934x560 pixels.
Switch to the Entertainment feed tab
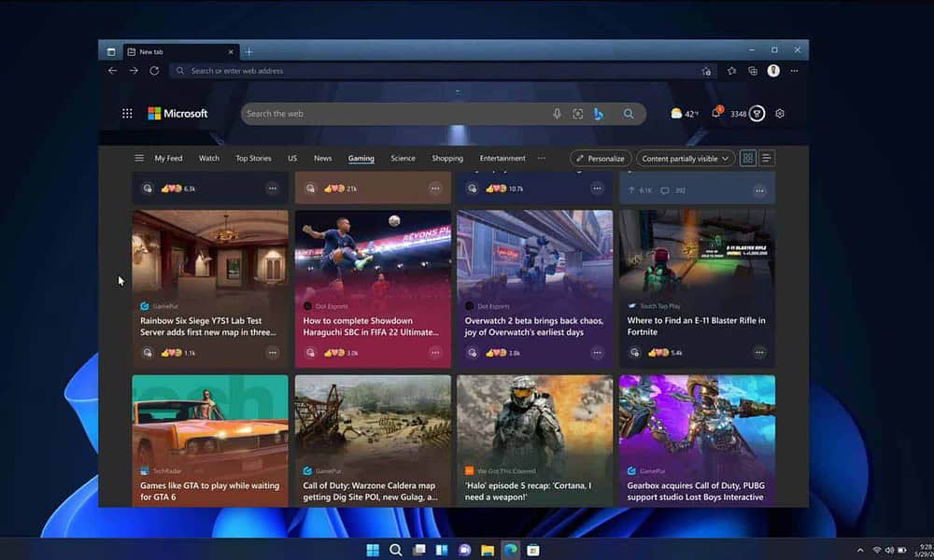coord(502,158)
